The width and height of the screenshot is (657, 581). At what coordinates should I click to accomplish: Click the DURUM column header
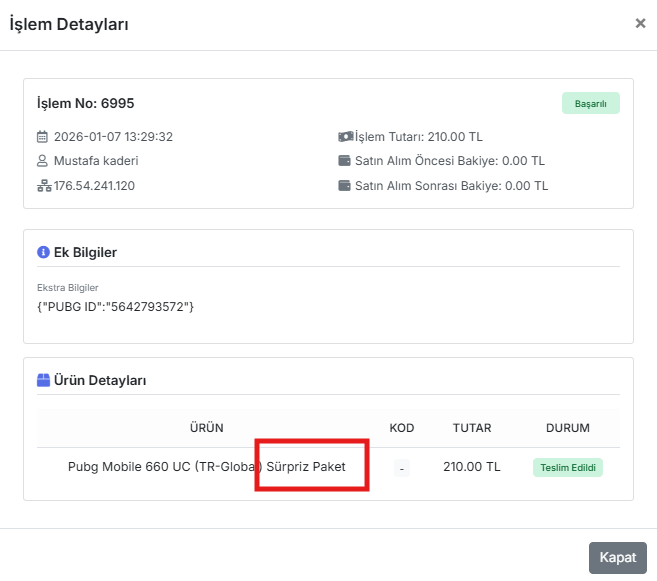click(x=568, y=428)
